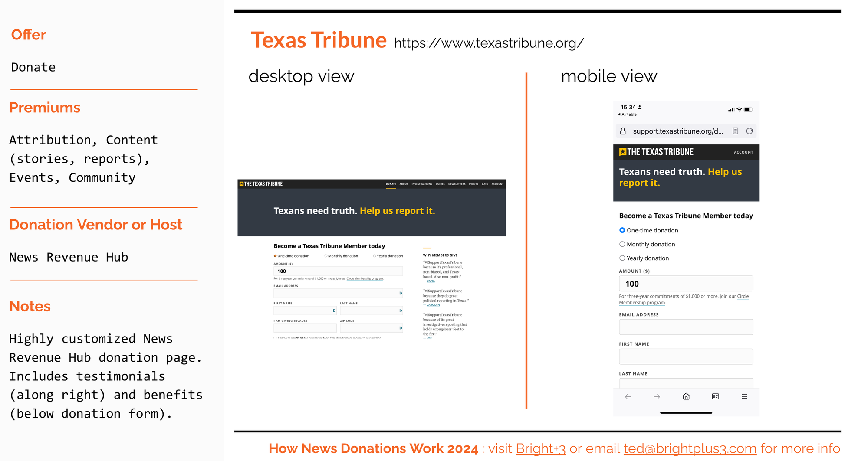This screenshot has width=868, height=461.
Task: Open NEWSLETTERS in desktop navigation bar
Action: click(x=457, y=184)
